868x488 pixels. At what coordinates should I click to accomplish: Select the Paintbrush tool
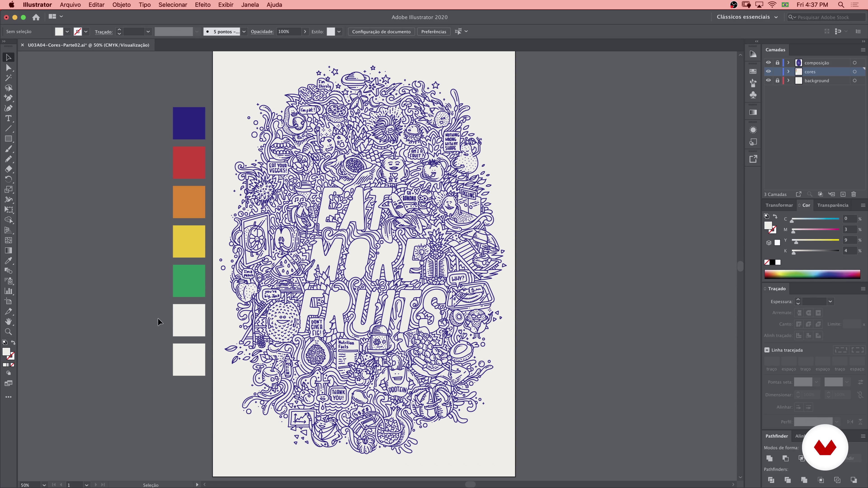[8, 149]
